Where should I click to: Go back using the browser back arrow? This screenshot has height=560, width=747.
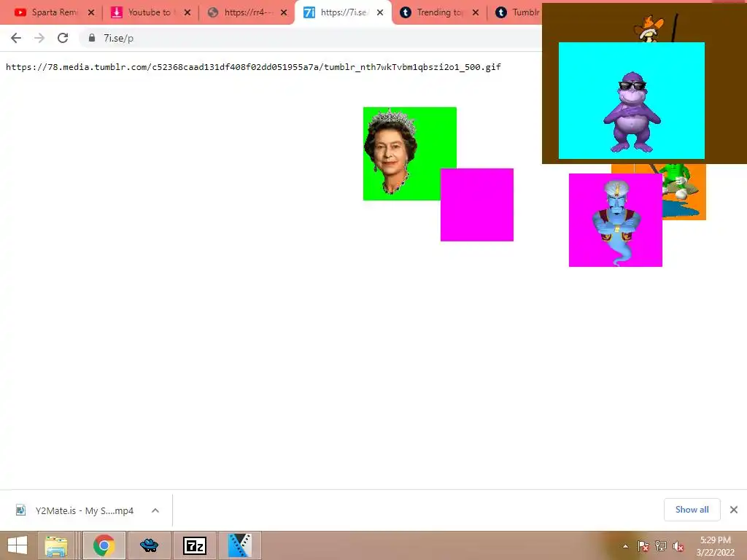(x=16, y=38)
